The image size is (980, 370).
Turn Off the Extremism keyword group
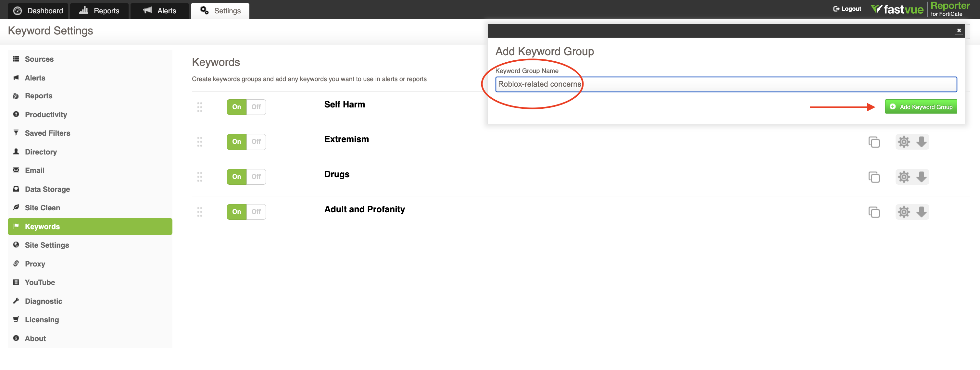[256, 142]
